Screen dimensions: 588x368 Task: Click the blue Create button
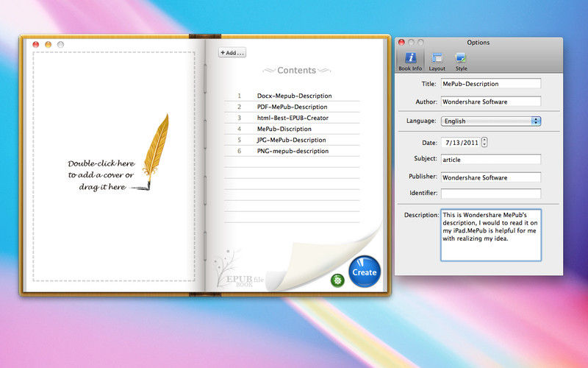click(365, 272)
